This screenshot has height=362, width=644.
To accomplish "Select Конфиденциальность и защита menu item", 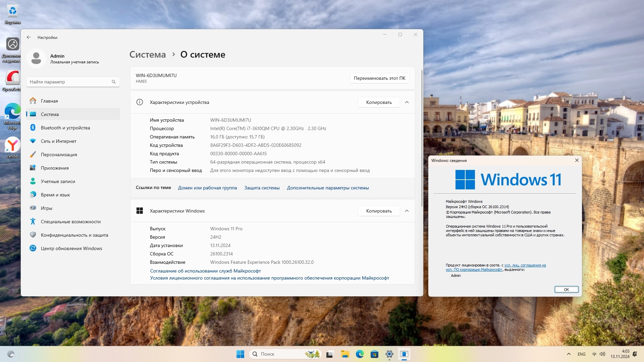I will pos(74,235).
